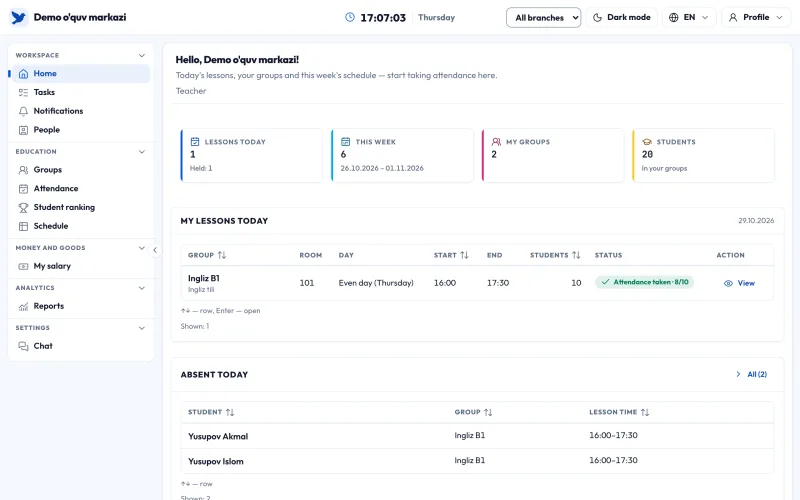800x500 pixels.
Task: Click the Notifications bell icon
Action: [23, 111]
